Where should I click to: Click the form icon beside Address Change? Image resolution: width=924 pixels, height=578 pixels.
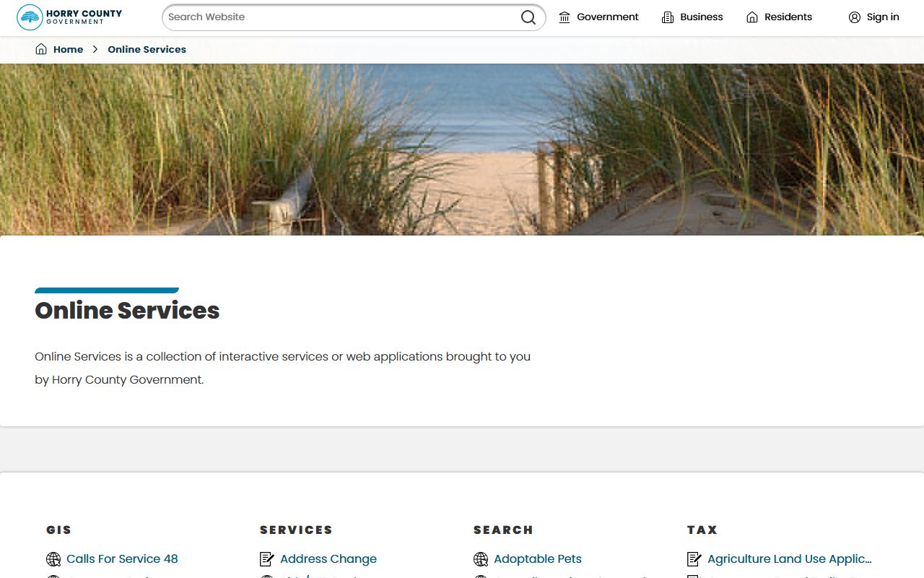point(267,559)
